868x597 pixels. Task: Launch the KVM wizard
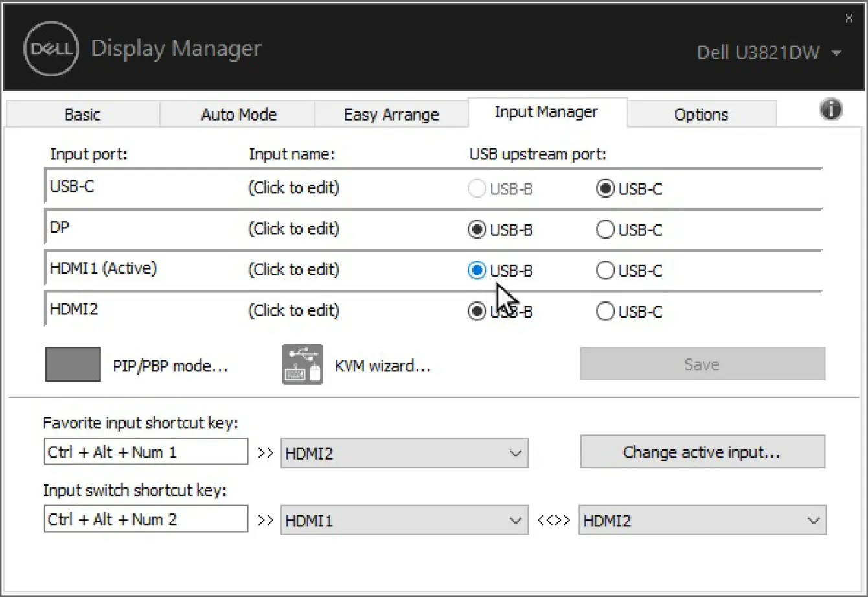383,365
